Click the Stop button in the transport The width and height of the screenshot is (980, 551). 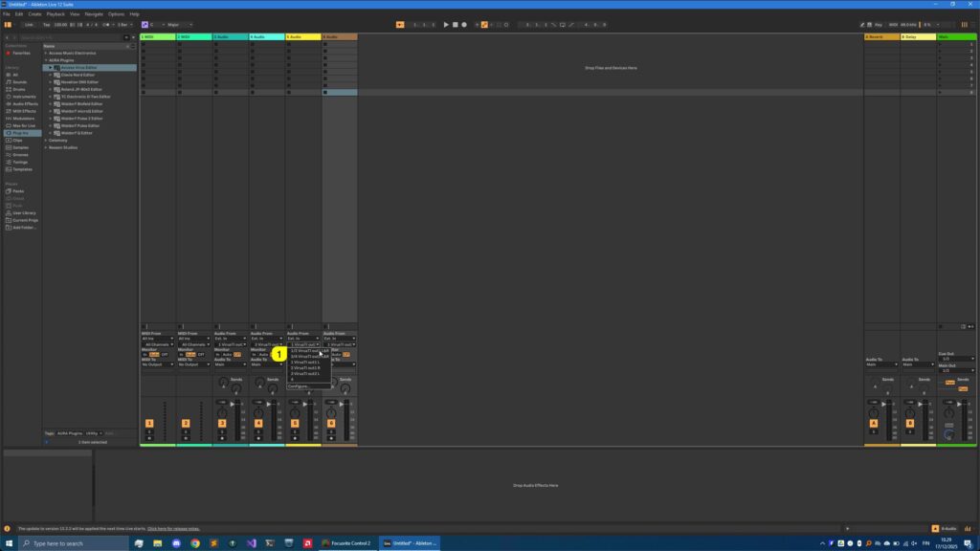pos(457,25)
